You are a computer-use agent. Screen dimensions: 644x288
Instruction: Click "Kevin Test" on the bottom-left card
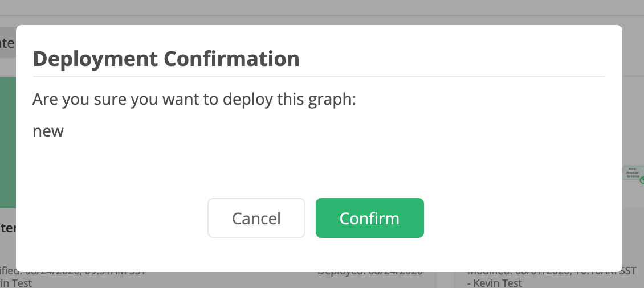point(16,282)
